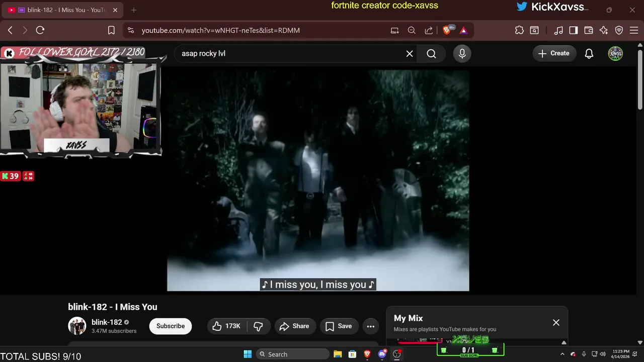Click the Create button
The image size is (644, 362).
click(x=554, y=53)
